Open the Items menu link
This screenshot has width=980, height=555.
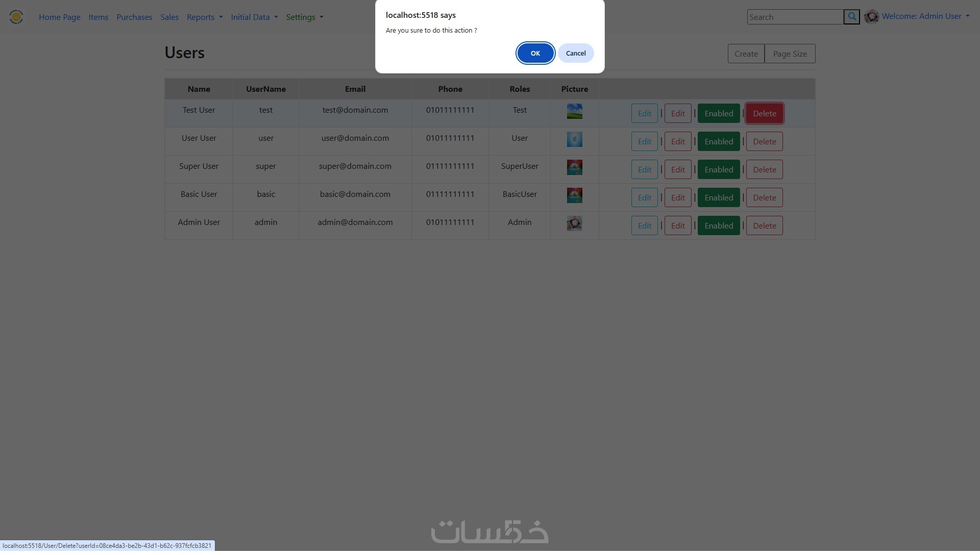point(98,17)
